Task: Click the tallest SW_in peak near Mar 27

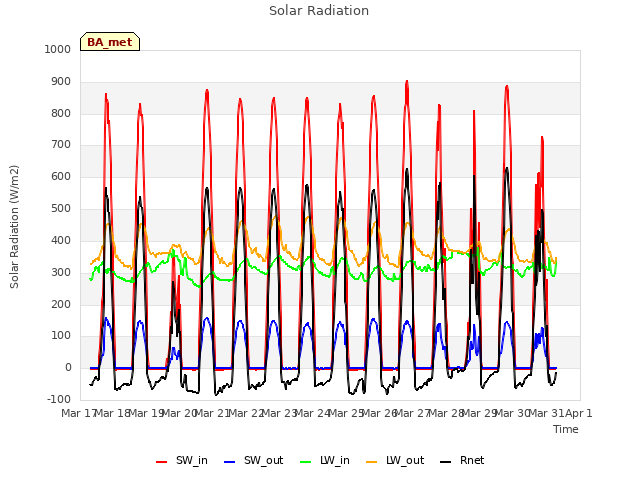Action: click(x=407, y=81)
